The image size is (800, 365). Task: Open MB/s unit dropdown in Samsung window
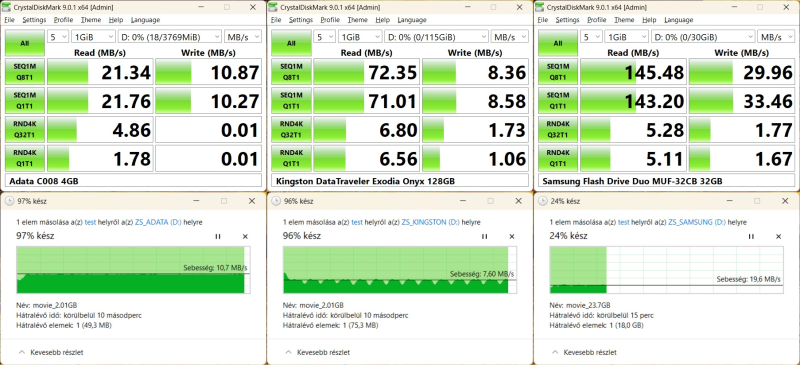(776, 37)
